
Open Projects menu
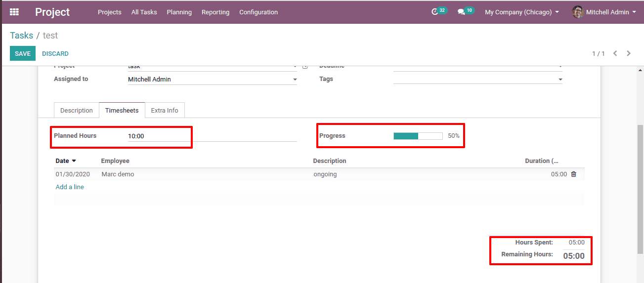click(x=110, y=12)
